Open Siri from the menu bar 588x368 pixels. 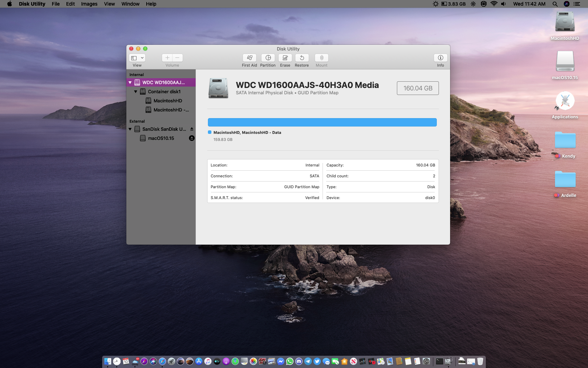pos(567,4)
